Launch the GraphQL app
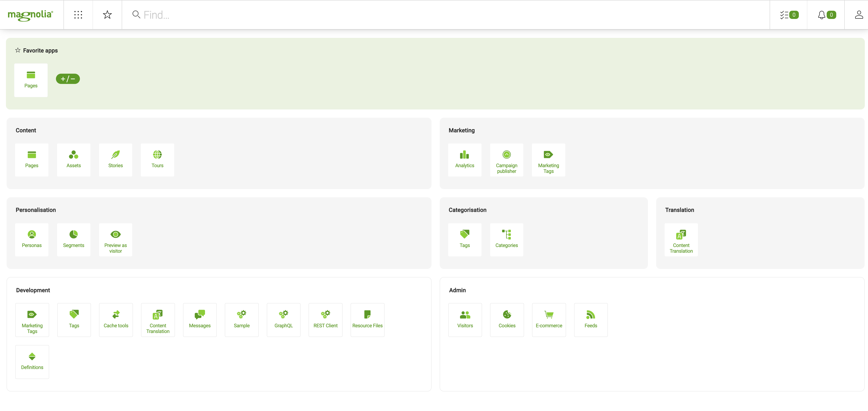Viewport: 868px width, 411px height. pos(283,320)
